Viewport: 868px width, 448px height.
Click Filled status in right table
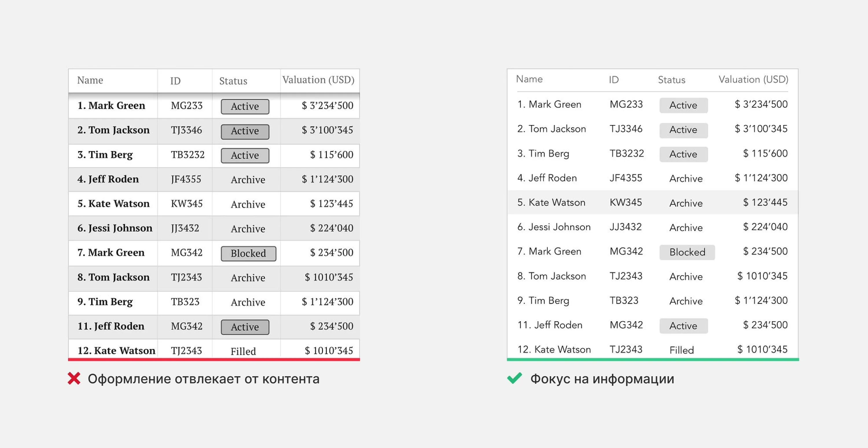click(x=682, y=350)
